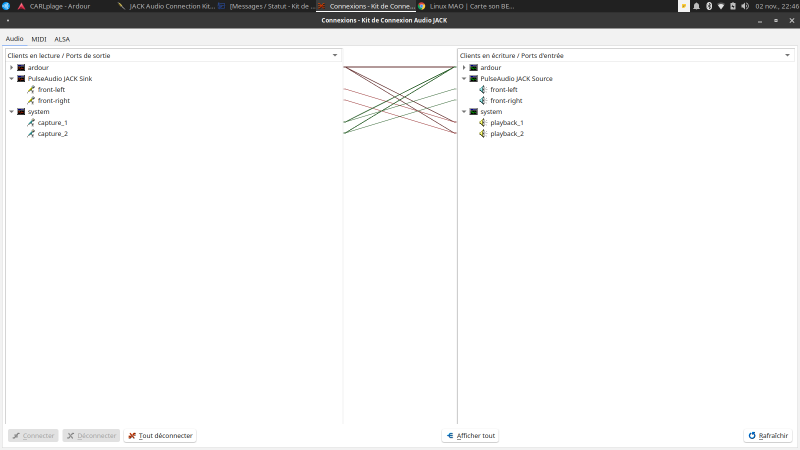Click the 'capture_1' port label

point(53,122)
